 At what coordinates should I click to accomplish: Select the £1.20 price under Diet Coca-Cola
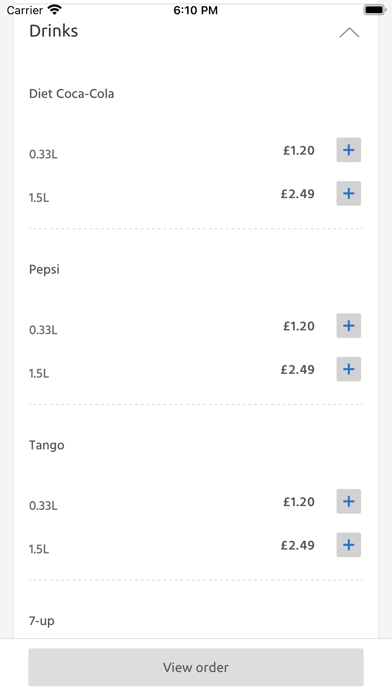coord(299,150)
